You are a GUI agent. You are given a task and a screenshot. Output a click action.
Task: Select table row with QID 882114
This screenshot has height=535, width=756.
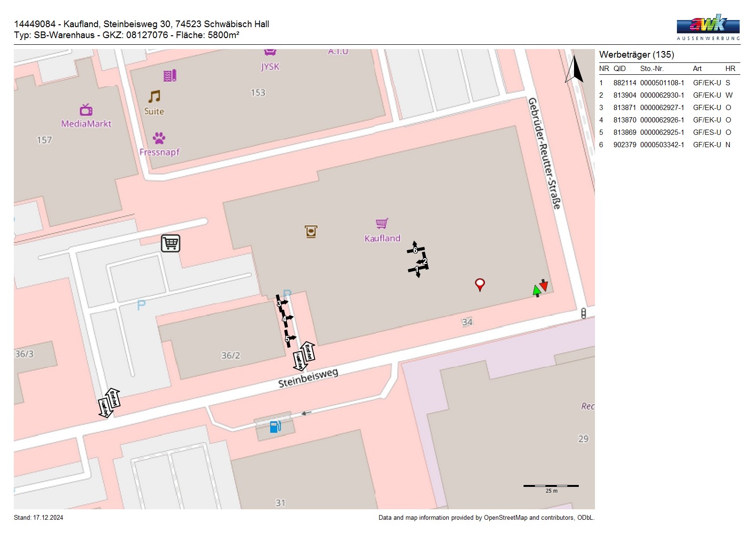pos(669,83)
